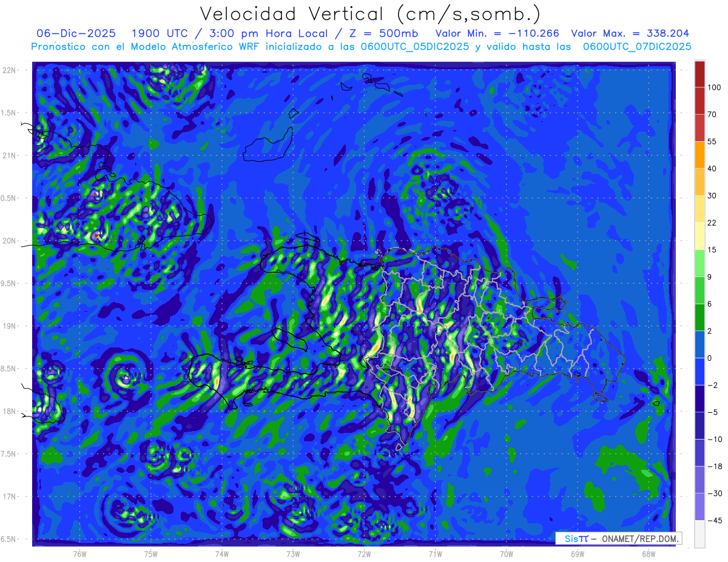Screen dimensions: 728x562
Task: Pick the blue legend band between 0 and 2
Action: click(x=699, y=344)
